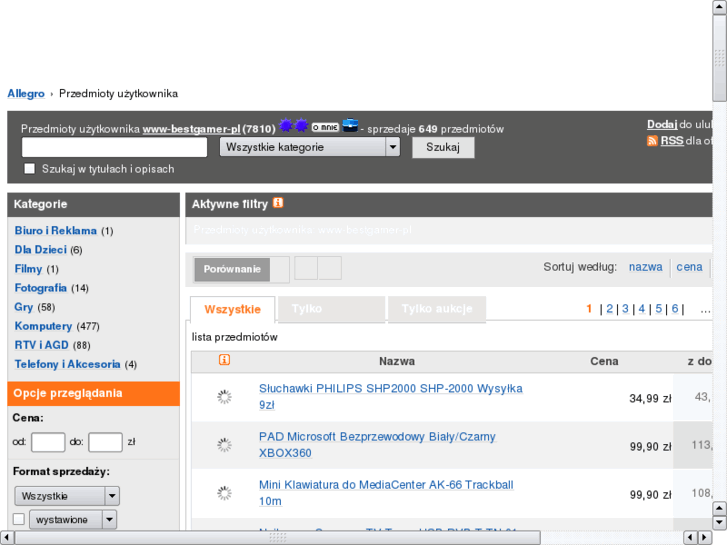This screenshot has height=545, width=727.
Task: Focus the item search text field
Action: coord(115,147)
